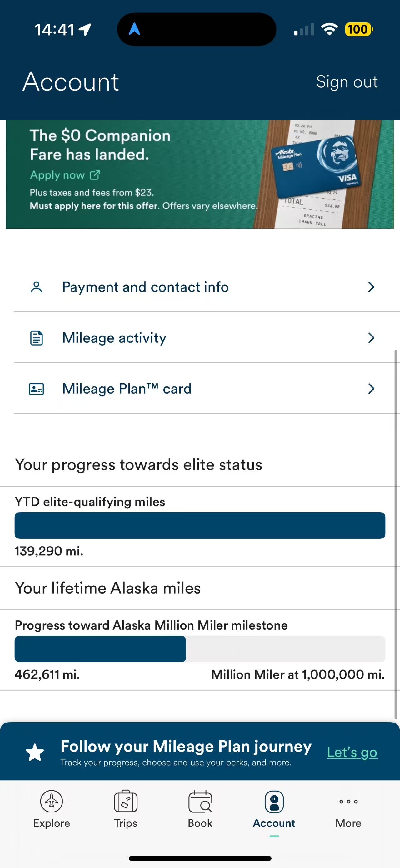Tap the ID card icon for Mileage Plan
Viewport: 400px width, 868px height.
tap(37, 389)
